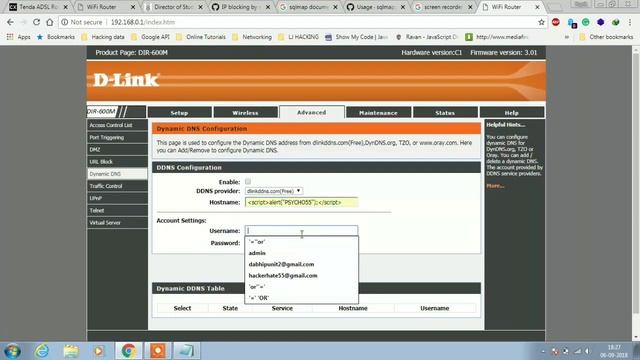
Task: Reload the router page
Action: click(36, 22)
